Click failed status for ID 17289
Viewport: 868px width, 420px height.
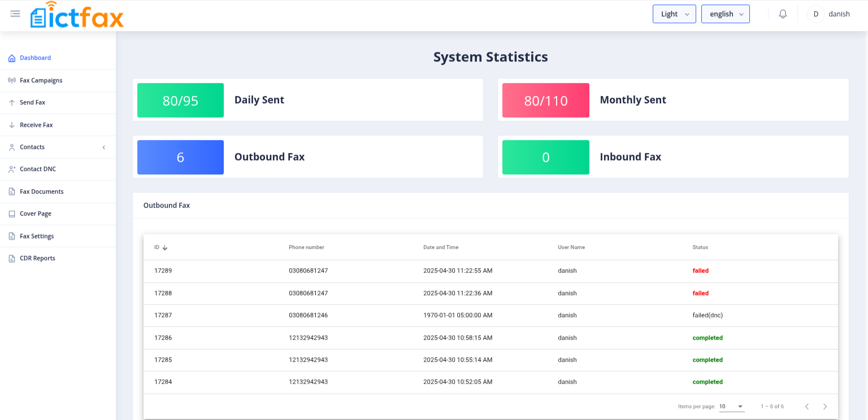701,271
